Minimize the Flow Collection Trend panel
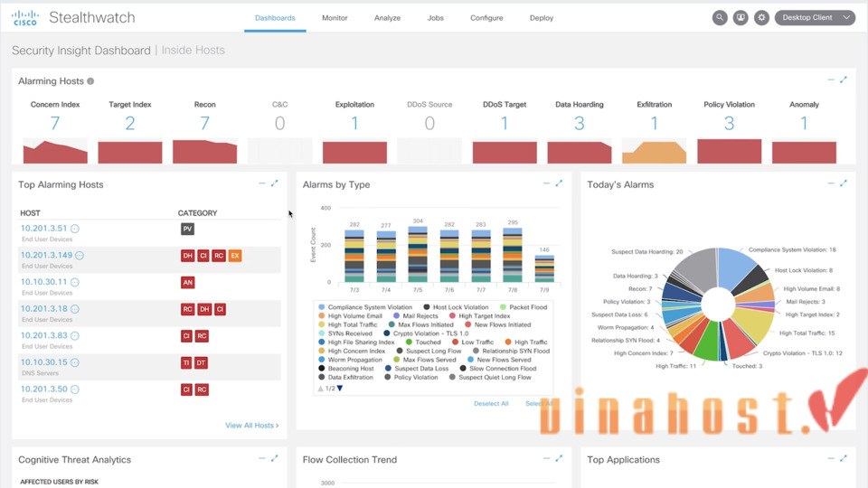 546,458
